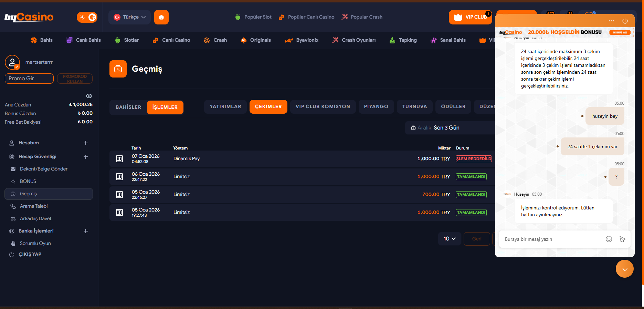Screen dimensions: 644x309
Task: Click the byCasino logo
Action: 29,17
